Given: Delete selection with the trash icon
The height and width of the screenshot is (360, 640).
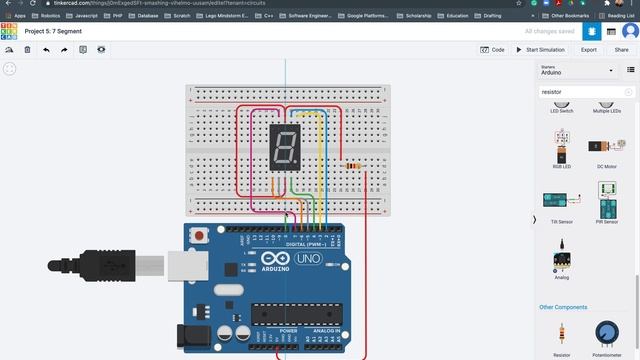Looking at the screenshot, I should click(x=27, y=50).
